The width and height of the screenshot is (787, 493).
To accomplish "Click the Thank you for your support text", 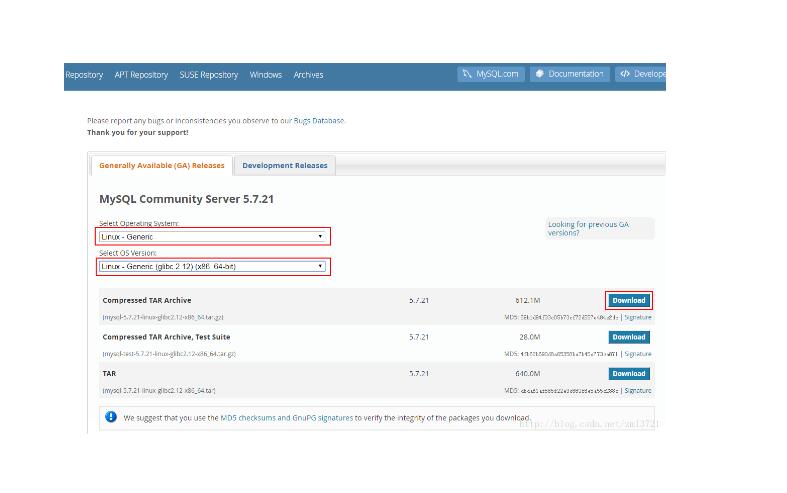I will click(x=138, y=133).
